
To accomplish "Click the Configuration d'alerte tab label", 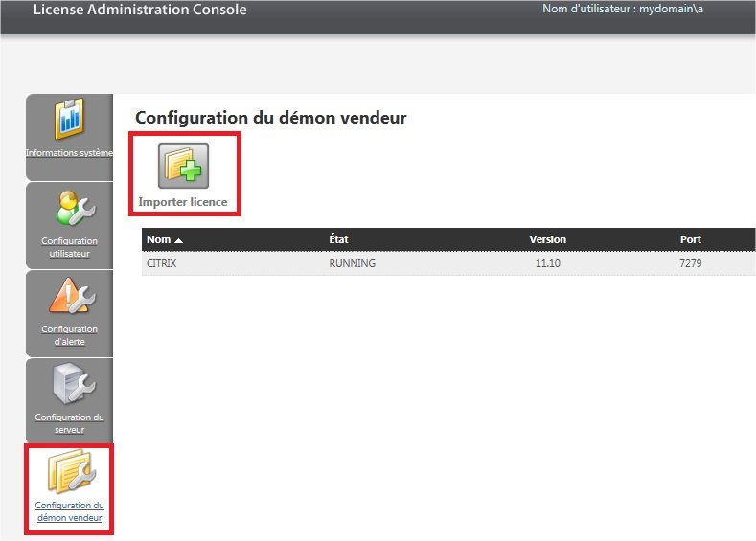I will tap(69, 335).
